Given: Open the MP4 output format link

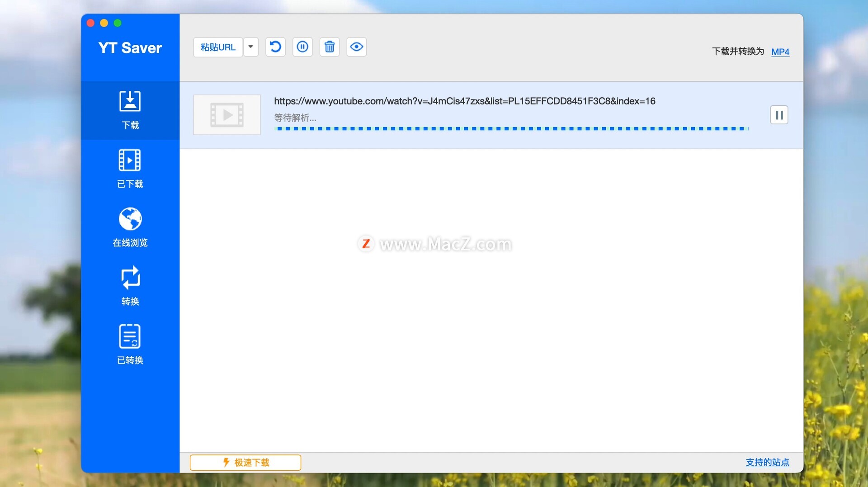Looking at the screenshot, I should 780,52.
